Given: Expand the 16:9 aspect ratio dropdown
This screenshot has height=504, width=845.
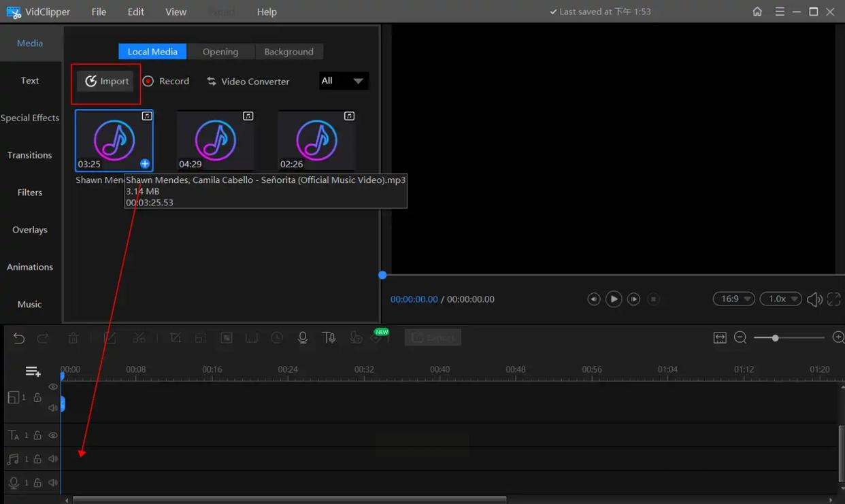Looking at the screenshot, I should 733,299.
